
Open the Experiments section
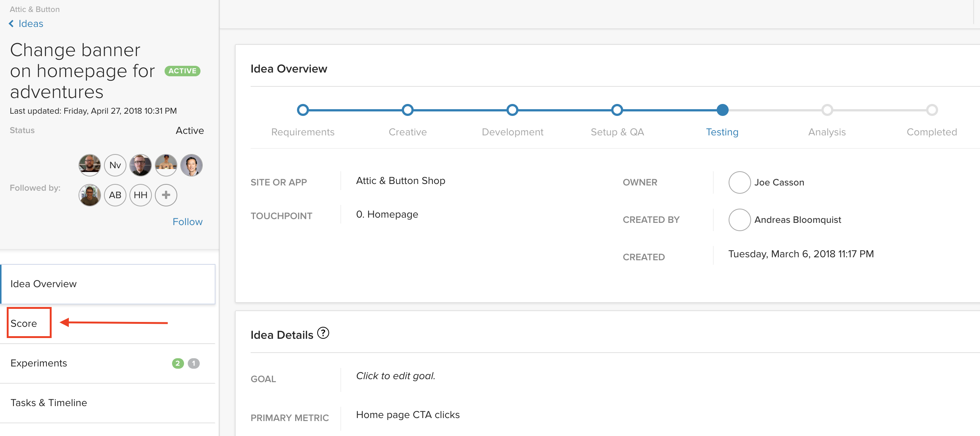pos(39,363)
